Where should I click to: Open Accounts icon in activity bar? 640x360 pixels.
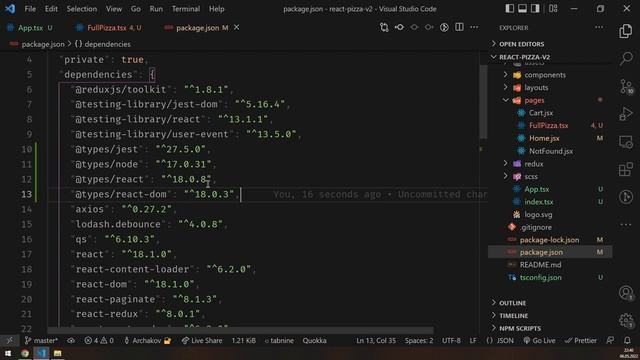pyautogui.click(x=626, y=293)
